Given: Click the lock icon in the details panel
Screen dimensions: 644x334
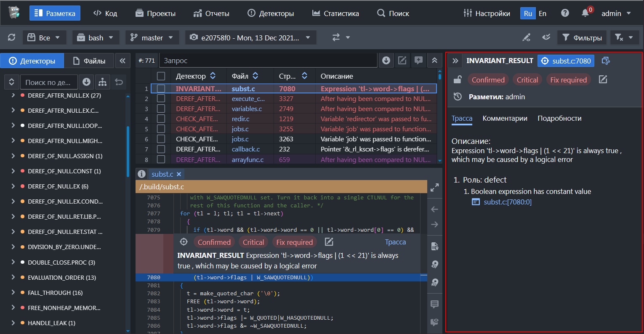Looking at the screenshot, I should (x=458, y=80).
